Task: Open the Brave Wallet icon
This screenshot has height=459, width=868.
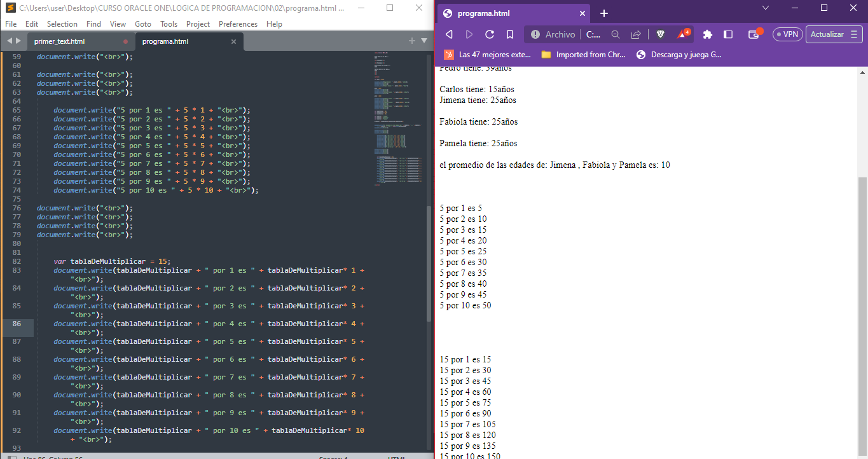Action: click(x=756, y=34)
